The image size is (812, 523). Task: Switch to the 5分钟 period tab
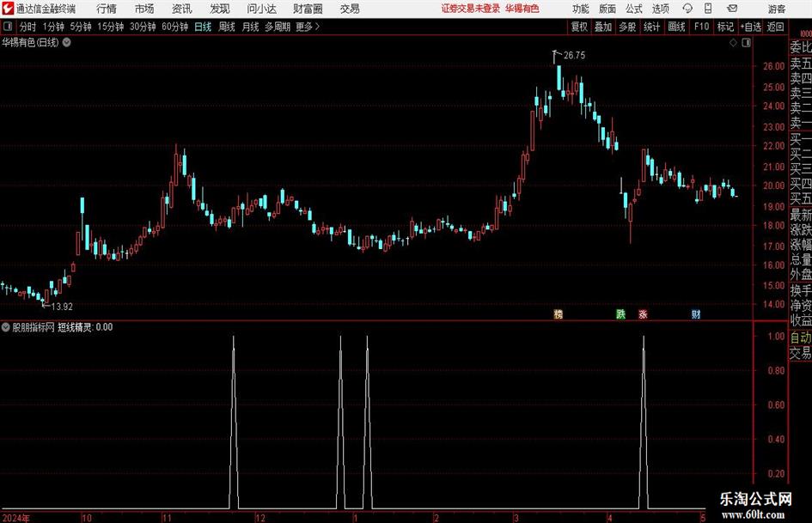[80, 27]
